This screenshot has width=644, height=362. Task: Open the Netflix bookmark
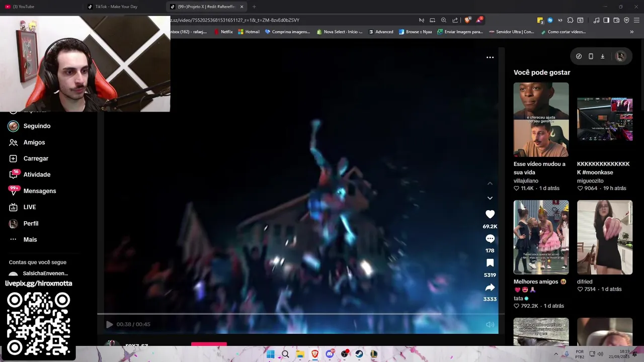tap(223, 32)
